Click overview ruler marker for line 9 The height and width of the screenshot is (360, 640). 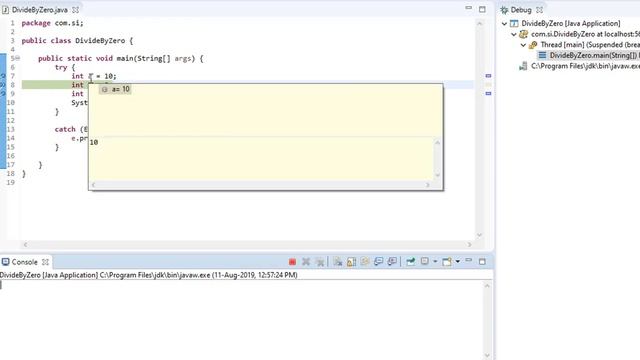click(488, 93)
